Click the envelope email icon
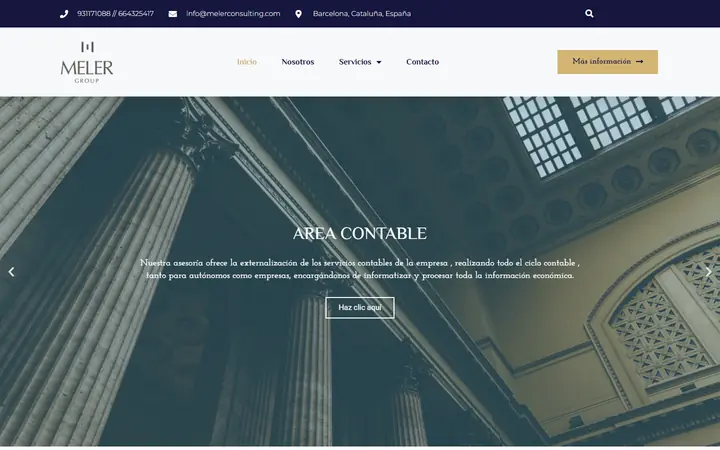The height and width of the screenshot is (450, 720). point(173,14)
